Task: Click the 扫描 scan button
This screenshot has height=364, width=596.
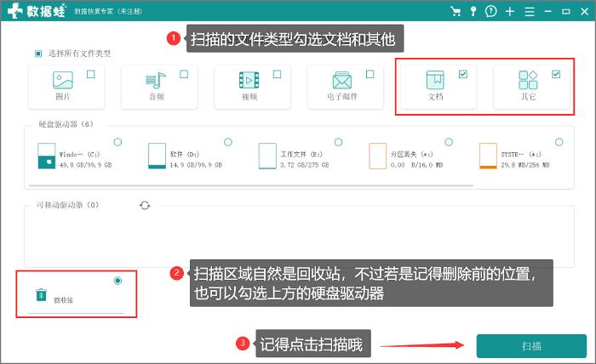Action: (531, 346)
